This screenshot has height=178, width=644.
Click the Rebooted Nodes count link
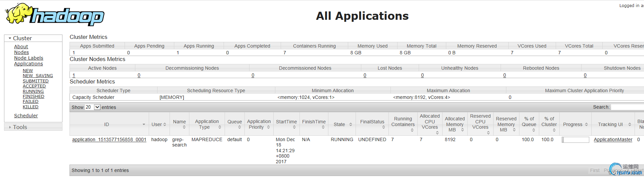click(505, 75)
